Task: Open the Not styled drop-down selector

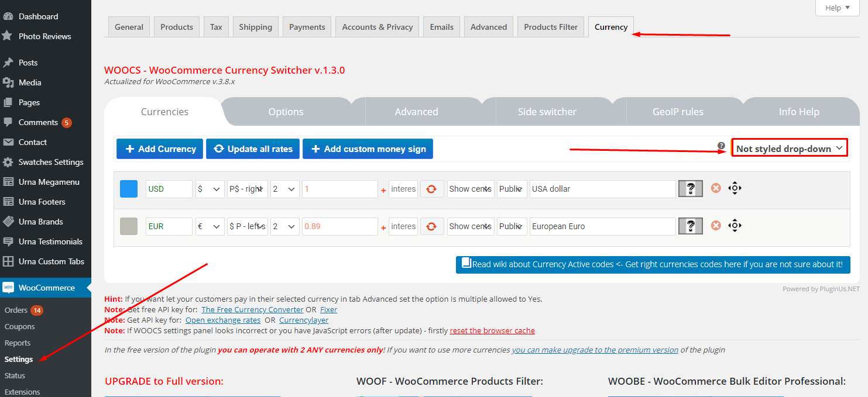Action: pos(790,149)
